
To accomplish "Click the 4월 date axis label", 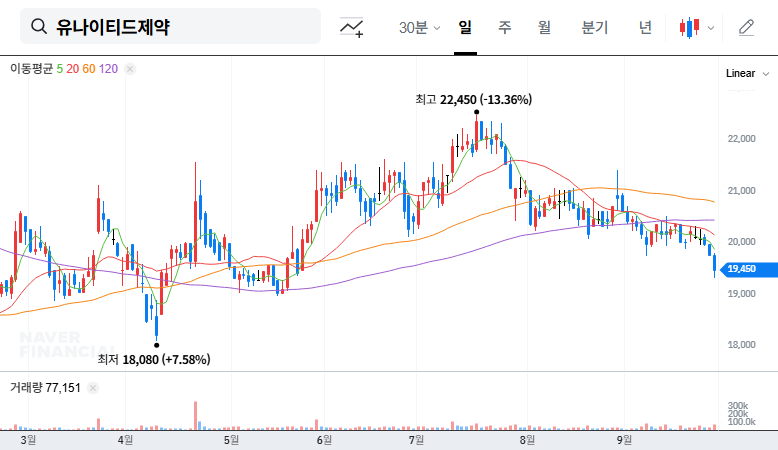I will 126,440.
